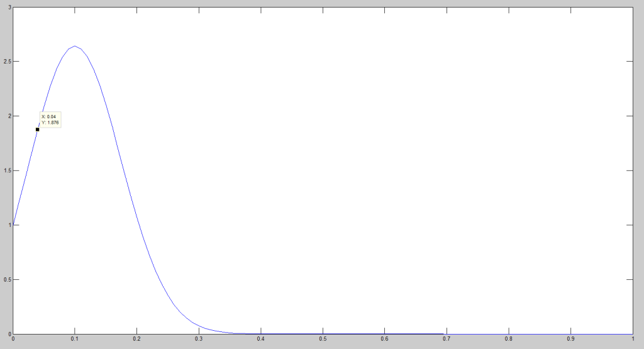644x349 pixels.
Task: Click the peak of the blue curve
Action: pos(75,46)
